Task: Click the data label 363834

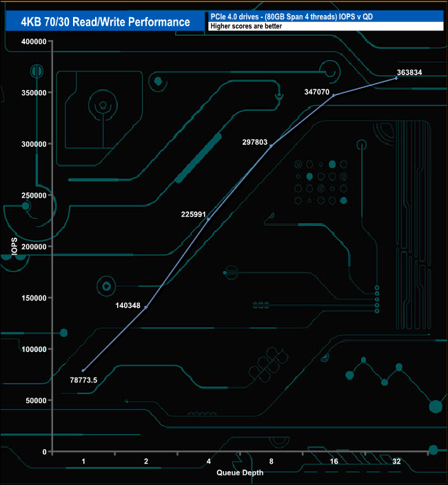Action: click(x=409, y=72)
